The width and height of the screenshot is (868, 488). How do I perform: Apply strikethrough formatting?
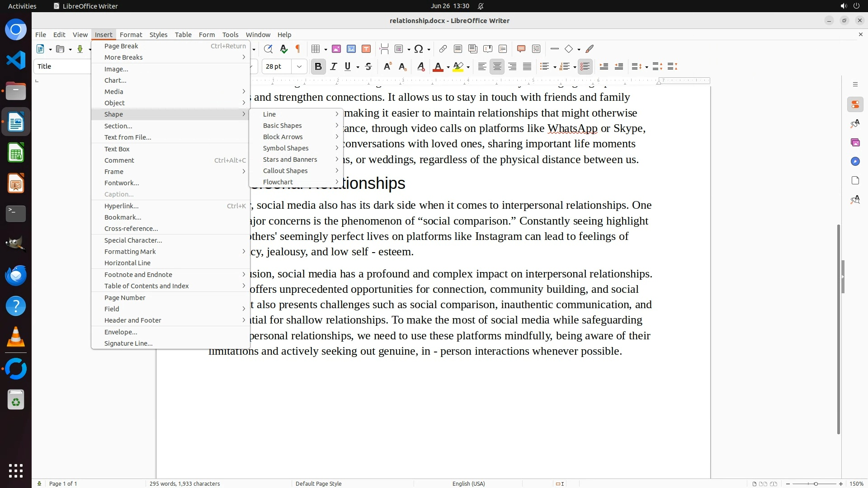click(x=368, y=66)
